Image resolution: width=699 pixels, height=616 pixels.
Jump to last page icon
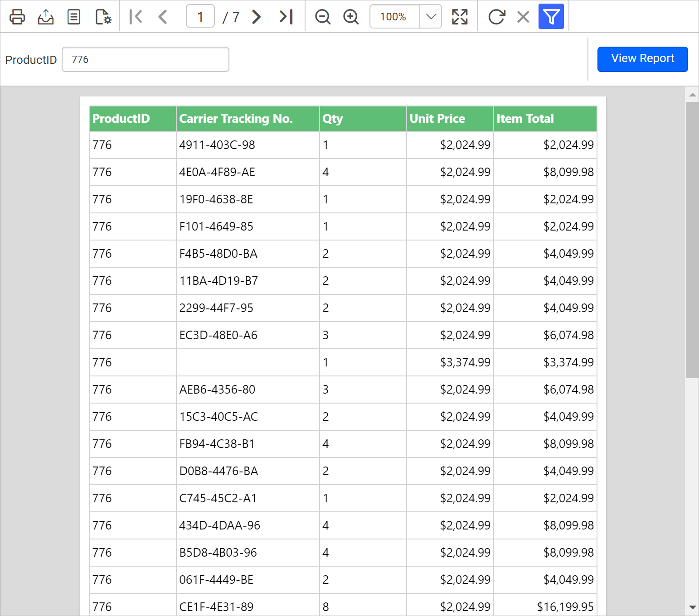(x=286, y=17)
